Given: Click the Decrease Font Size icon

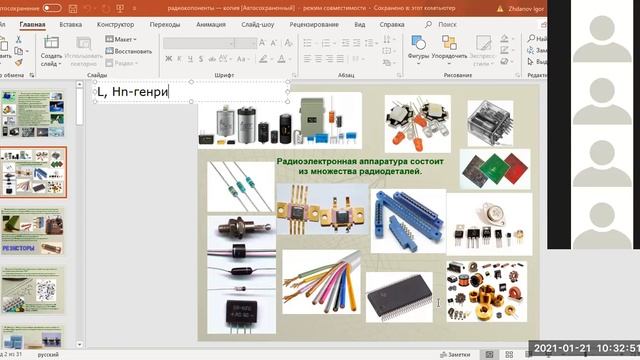Looking at the screenshot, I should (274, 43).
